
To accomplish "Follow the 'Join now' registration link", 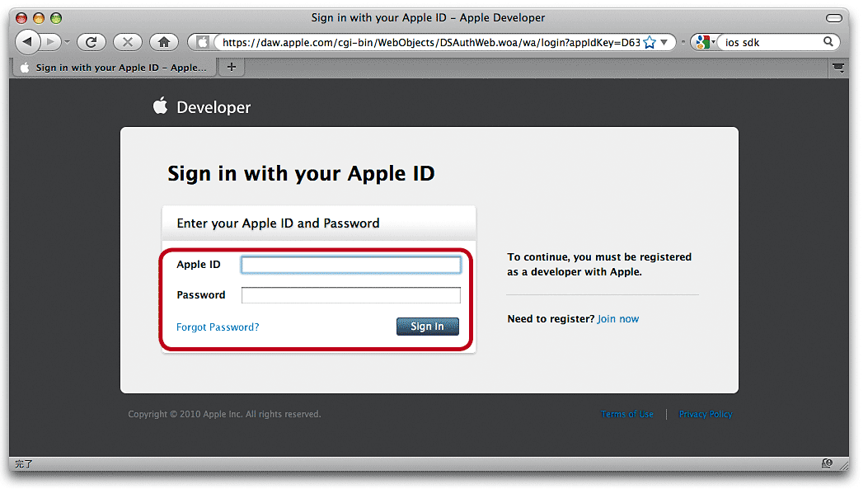I will click(617, 319).
